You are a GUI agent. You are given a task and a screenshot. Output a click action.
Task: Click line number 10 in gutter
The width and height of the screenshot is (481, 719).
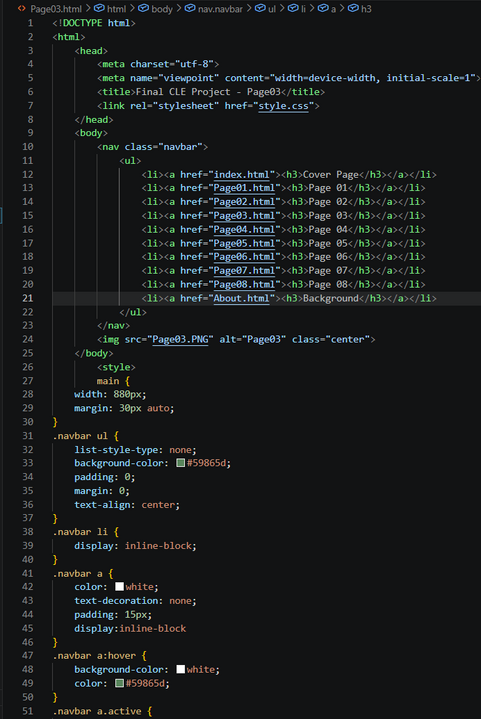(28, 147)
